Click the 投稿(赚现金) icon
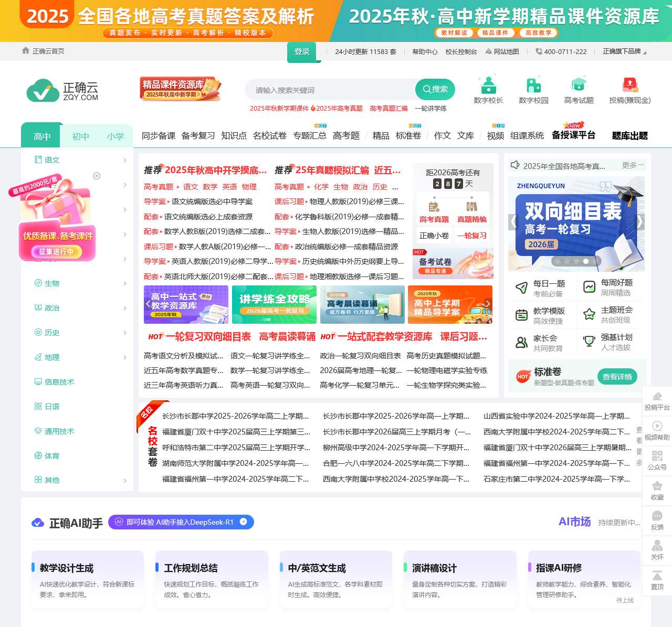The width and height of the screenshot is (672, 627). coord(628,89)
